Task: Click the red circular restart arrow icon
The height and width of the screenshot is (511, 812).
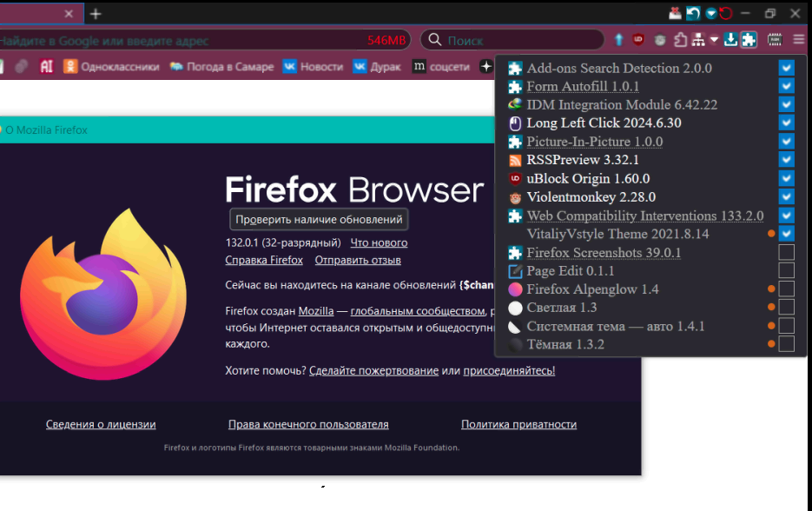Action: click(726, 14)
